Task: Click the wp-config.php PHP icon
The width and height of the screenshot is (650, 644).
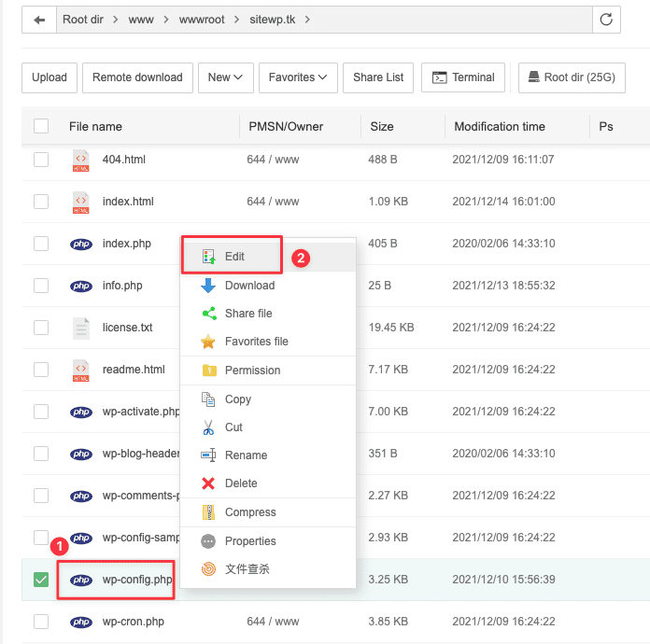Action: (81, 580)
